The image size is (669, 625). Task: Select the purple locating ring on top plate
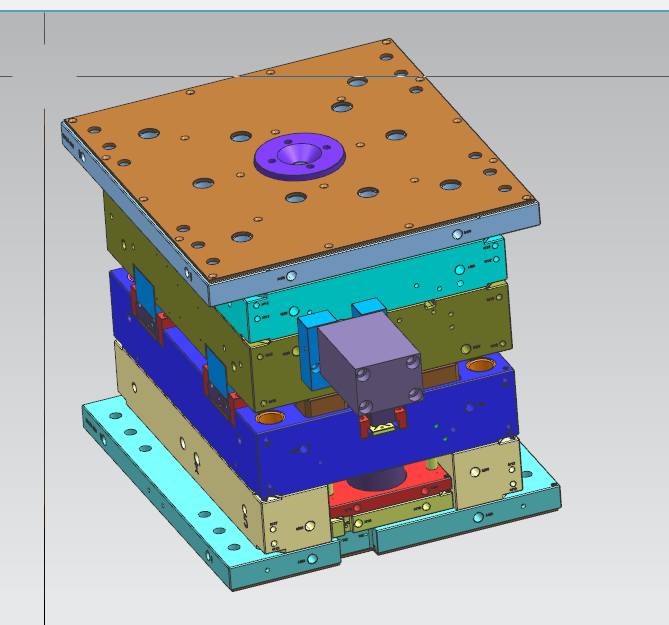tap(300, 156)
